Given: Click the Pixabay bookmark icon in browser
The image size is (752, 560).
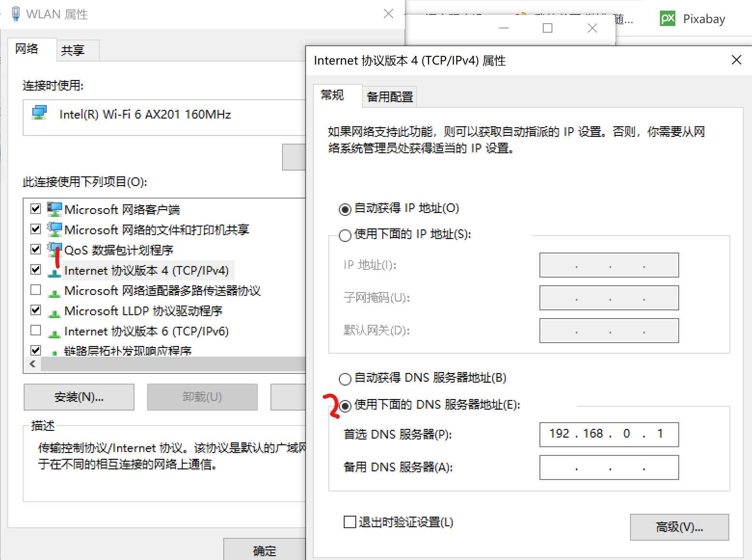Looking at the screenshot, I should click(668, 19).
